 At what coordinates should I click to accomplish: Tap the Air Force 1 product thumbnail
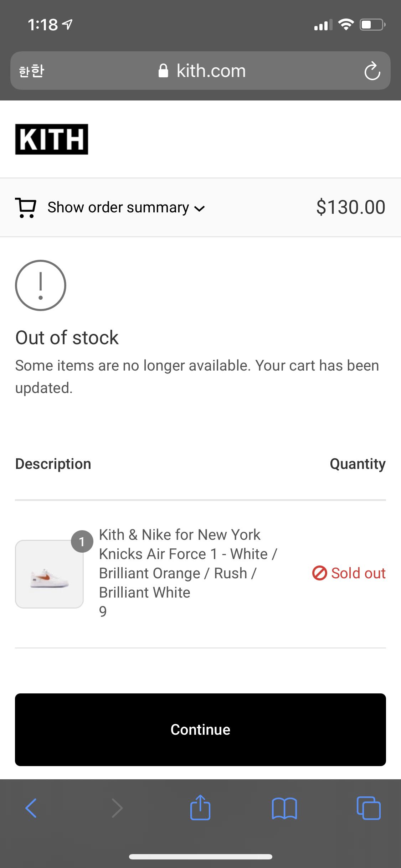coord(49,574)
